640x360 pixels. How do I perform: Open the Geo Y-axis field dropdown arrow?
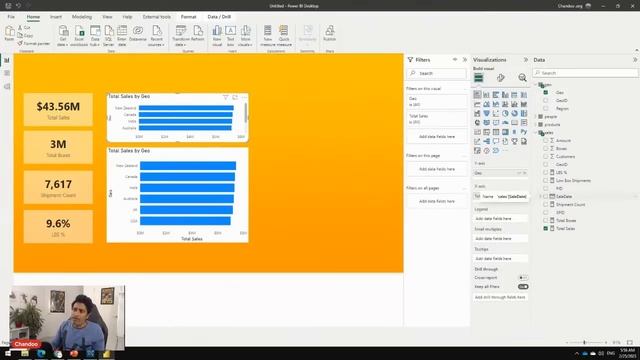[x=519, y=173]
